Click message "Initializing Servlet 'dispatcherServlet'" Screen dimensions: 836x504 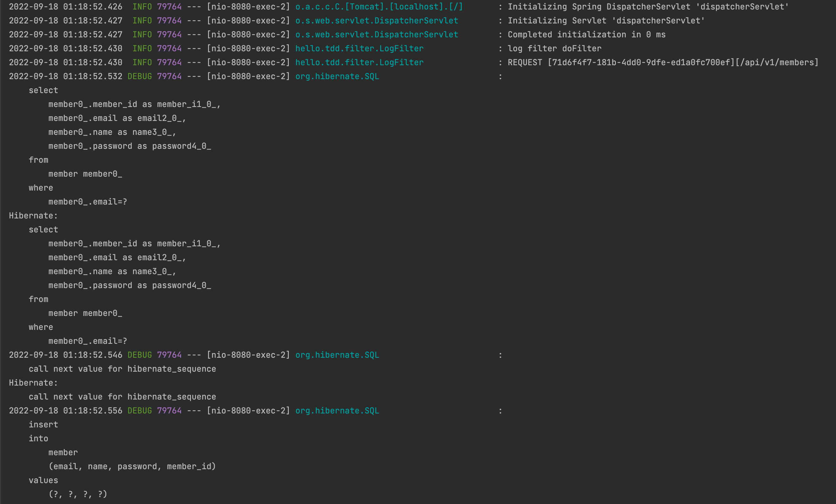606,21
